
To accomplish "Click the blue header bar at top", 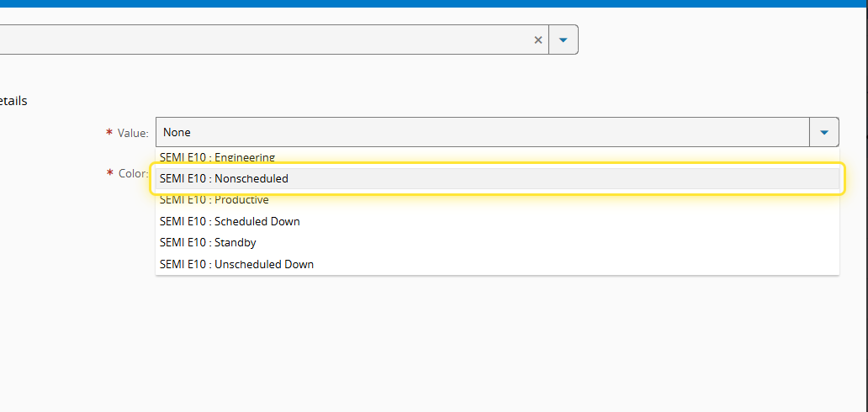I will point(434,3).
